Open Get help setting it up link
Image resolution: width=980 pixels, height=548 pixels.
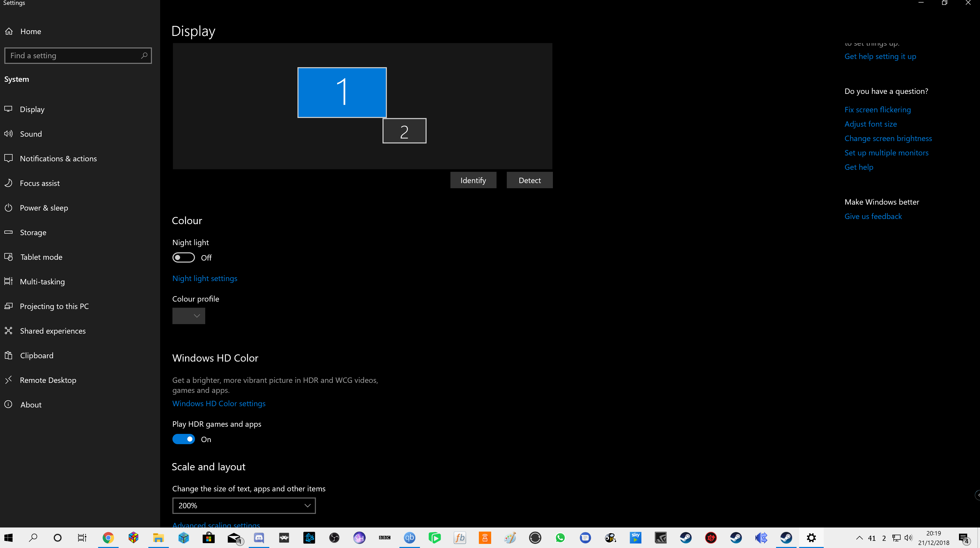(880, 56)
